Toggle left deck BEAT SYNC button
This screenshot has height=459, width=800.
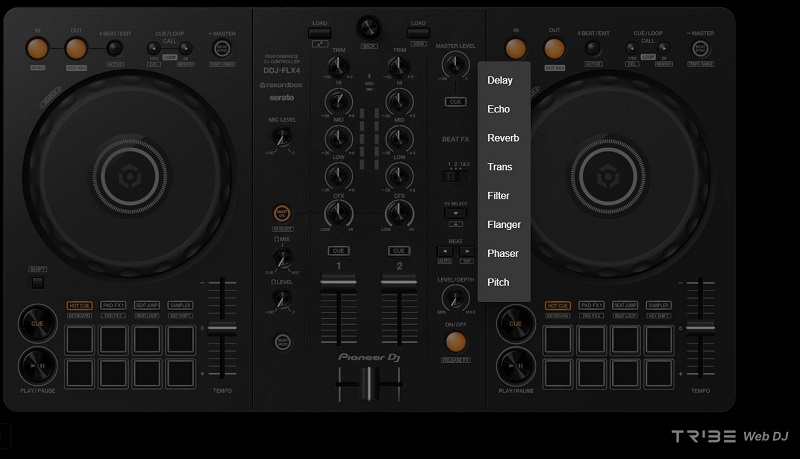point(222,49)
